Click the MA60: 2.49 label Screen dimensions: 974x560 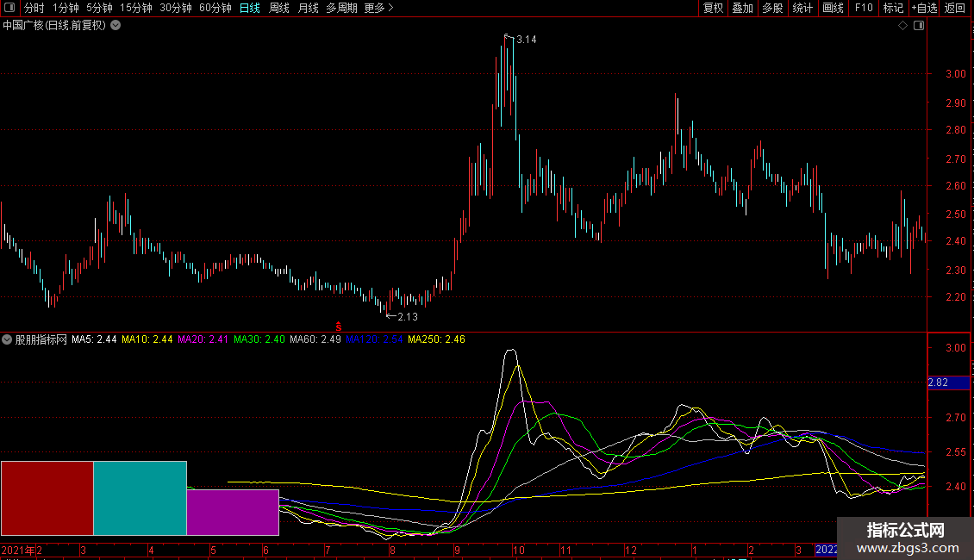(315, 339)
